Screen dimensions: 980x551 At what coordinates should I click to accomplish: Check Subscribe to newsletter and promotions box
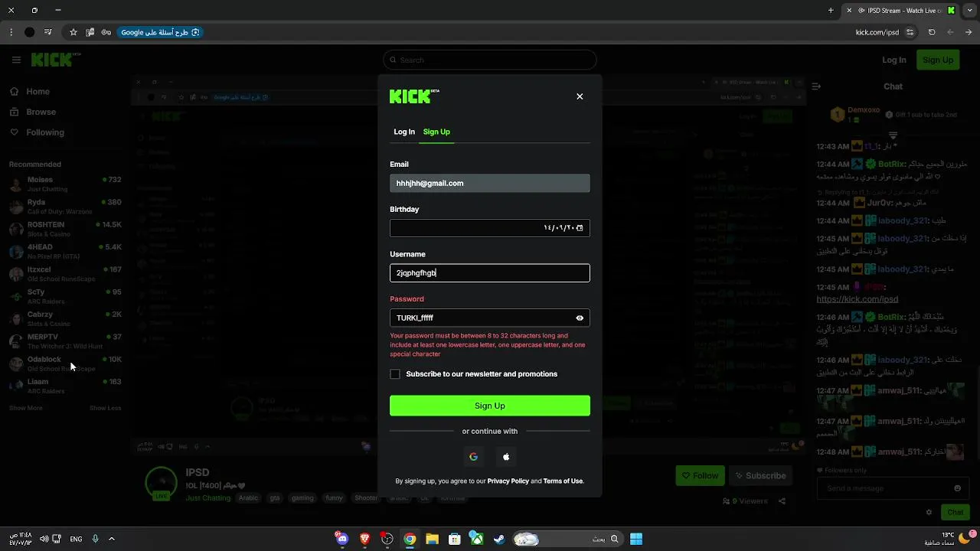click(x=395, y=374)
